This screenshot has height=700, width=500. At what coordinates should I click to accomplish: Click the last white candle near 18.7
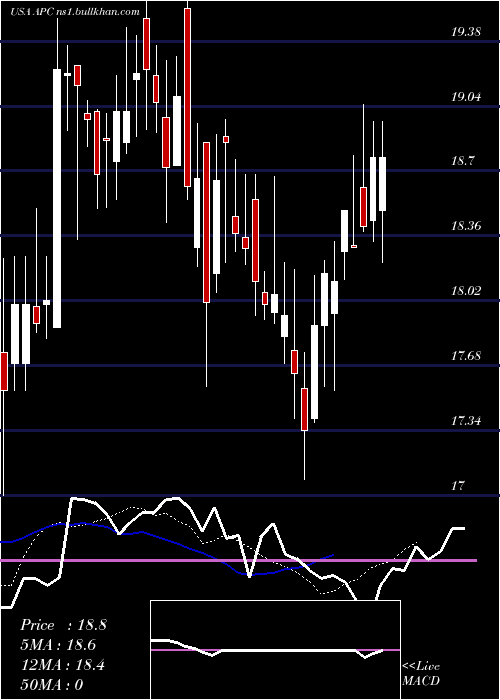click(383, 184)
